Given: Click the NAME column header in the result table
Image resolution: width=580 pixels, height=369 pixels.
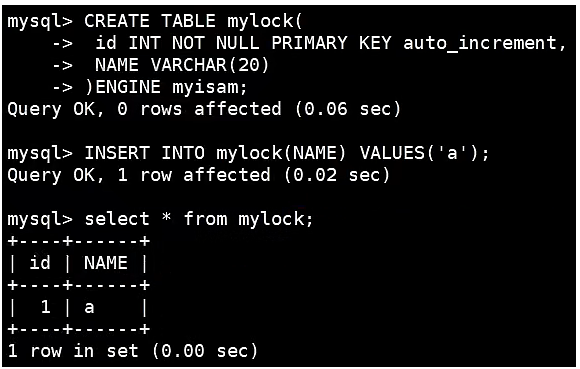Looking at the screenshot, I should pyautogui.click(x=106, y=263).
